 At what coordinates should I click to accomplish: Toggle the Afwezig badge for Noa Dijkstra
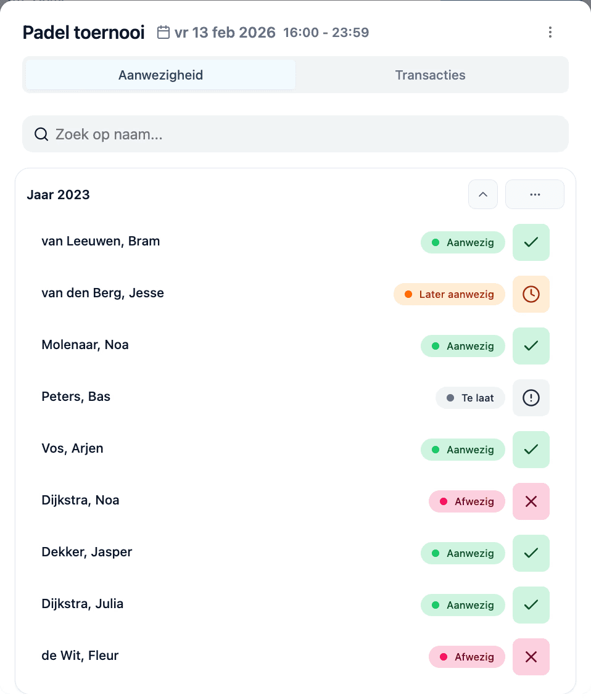click(x=467, y=501)
